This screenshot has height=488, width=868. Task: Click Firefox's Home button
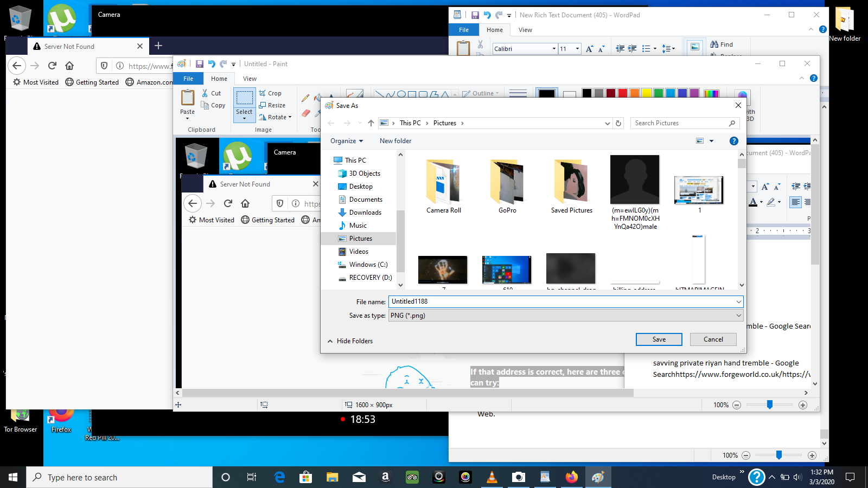pos(69,66)
